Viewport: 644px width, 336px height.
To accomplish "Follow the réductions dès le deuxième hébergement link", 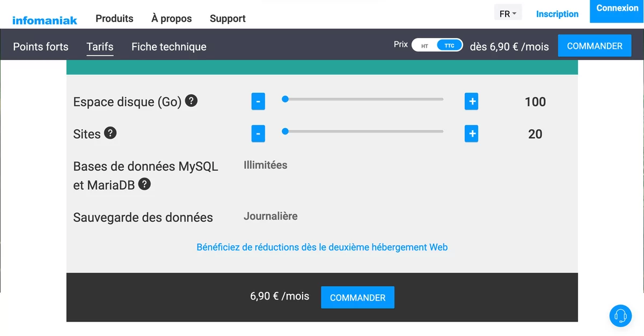I will click(x=322, y=247).
